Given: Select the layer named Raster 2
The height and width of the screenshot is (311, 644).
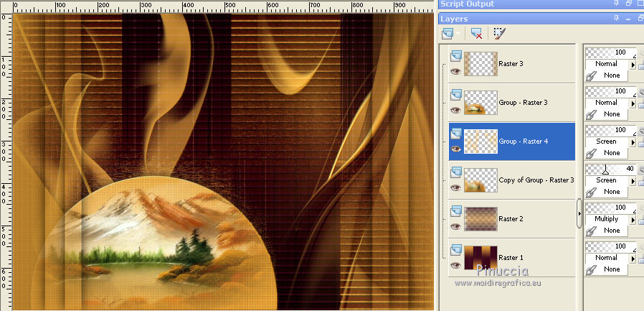Looking at the screenshot, I should click(x=511, y=219).
